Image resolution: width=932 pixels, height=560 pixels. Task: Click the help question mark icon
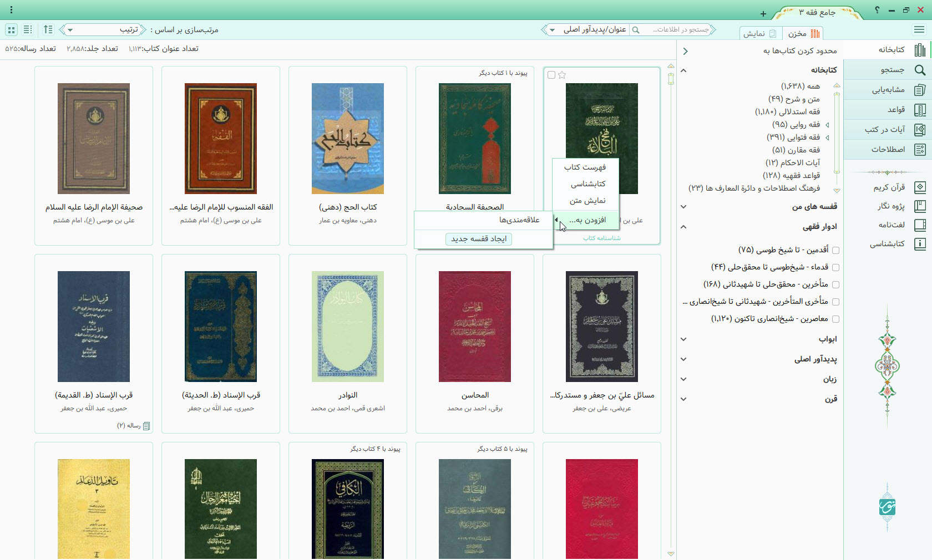click(x=877, y=10)
